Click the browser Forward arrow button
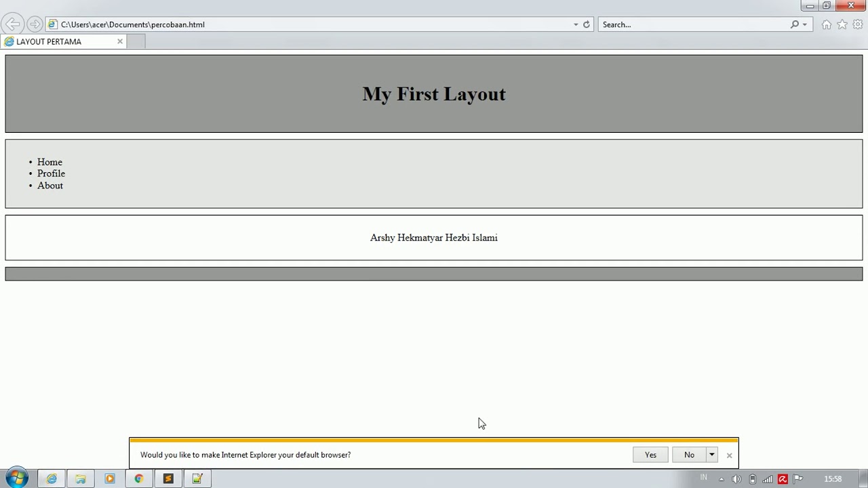Image resolution: width=868 pixels, height=488 pixels. (34, 24)
